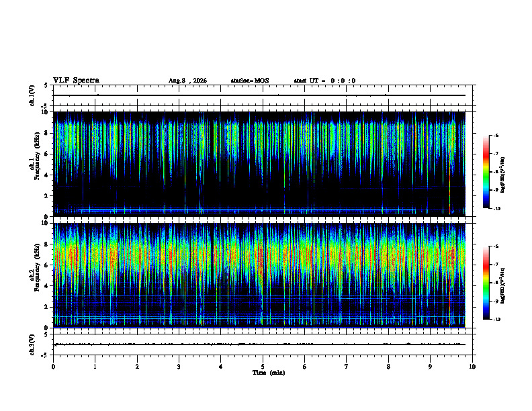The image size is (532, 411).
Task: Click the ch.1 voltage waveform trace
Action: pyautogui.click(x=259, y=95)
